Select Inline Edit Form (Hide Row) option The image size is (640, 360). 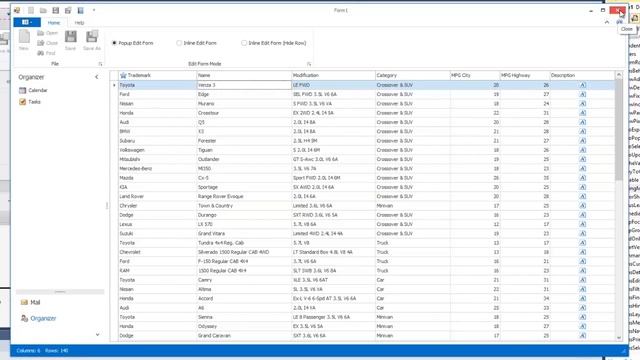[x=273, y=43]
